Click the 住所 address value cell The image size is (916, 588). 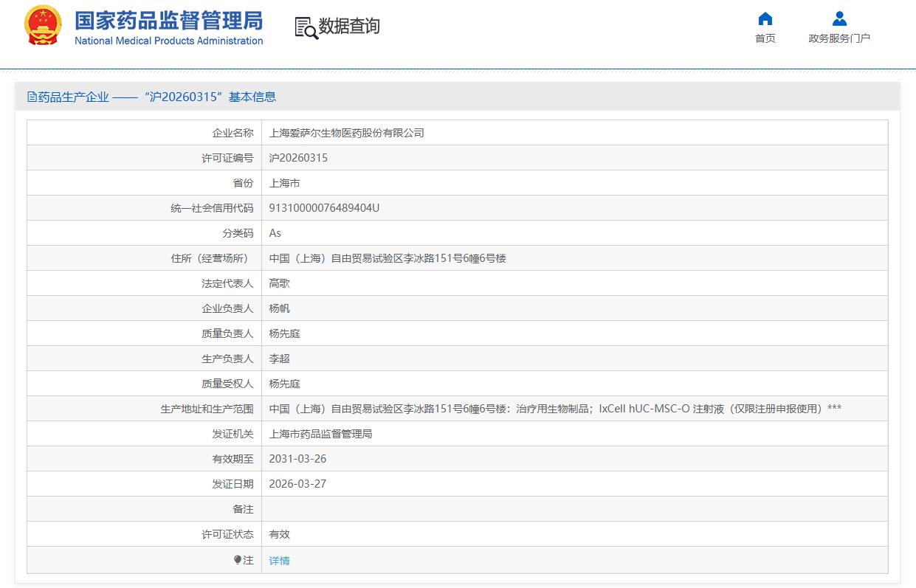tap(388, 258)
